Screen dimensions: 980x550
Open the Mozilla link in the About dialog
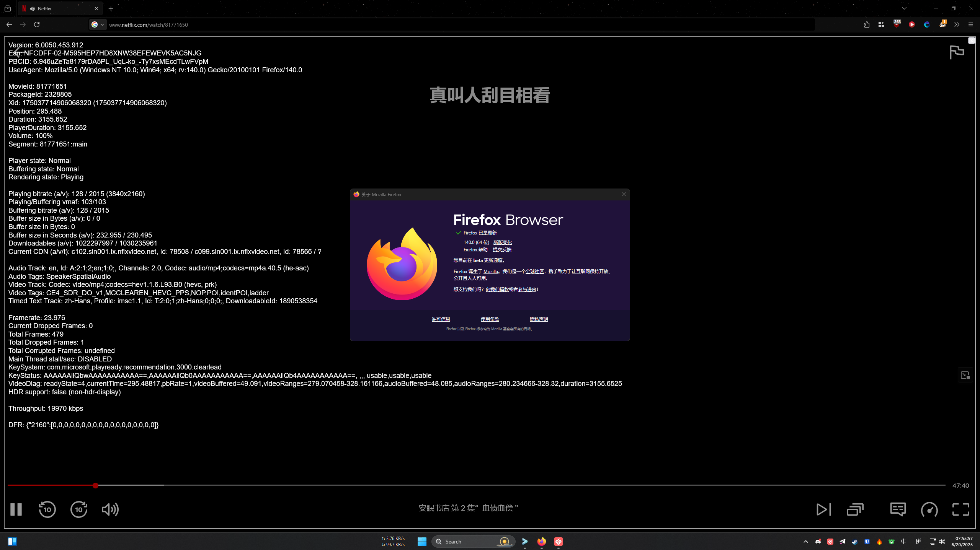491,272
